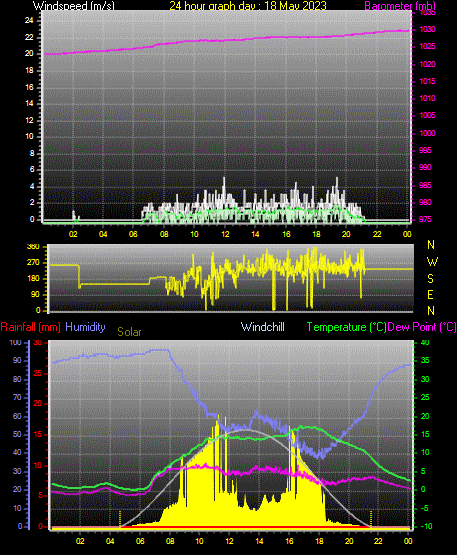Click the white "Windchill" legend label
This screenshot has height=555, width=457.
click(263, 327)
